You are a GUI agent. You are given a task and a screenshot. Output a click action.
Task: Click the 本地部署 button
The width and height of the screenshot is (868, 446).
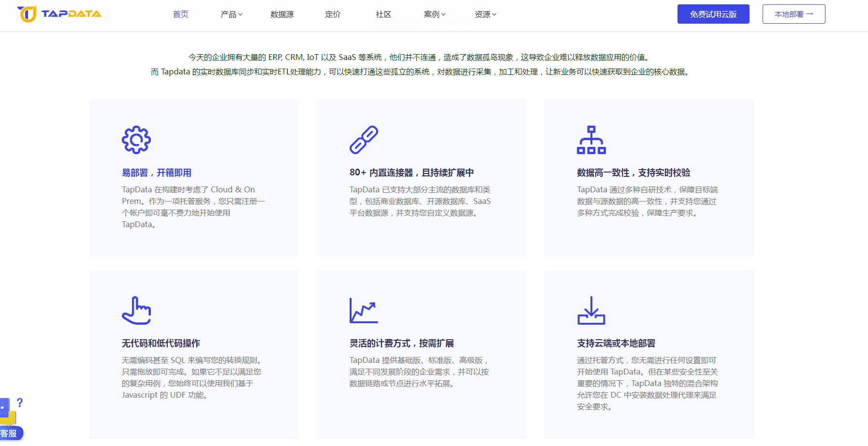pyautogui.click(x=794, y=14)
